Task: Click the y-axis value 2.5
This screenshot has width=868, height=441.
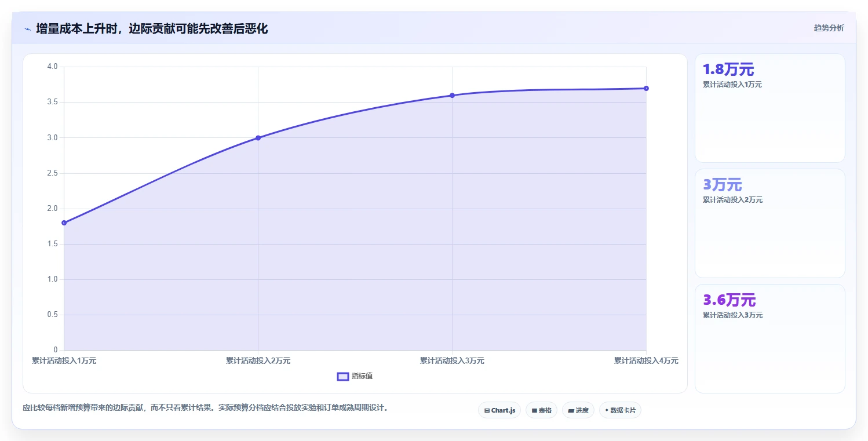Action: (x=52, y=173)
